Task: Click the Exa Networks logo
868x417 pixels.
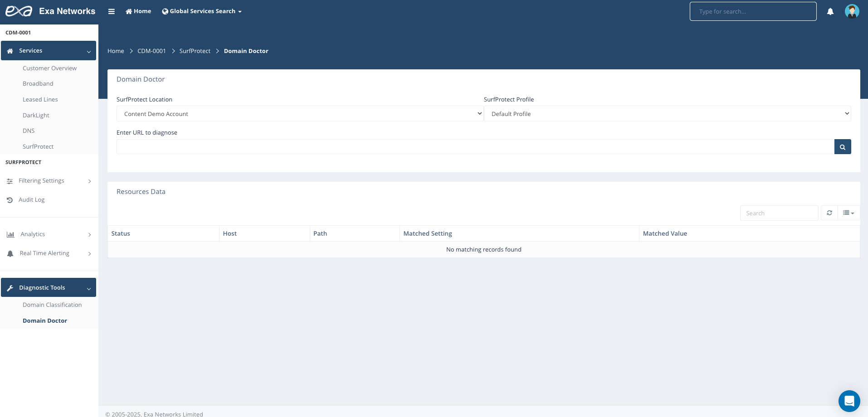Action: [19, 11]
